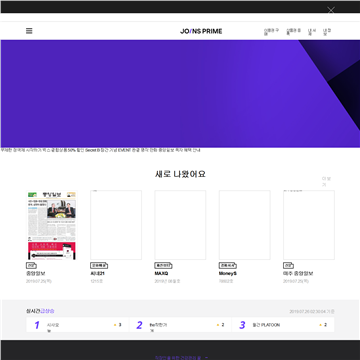Open the MAXQ magazine title link
360x360 pixels.
161,273
